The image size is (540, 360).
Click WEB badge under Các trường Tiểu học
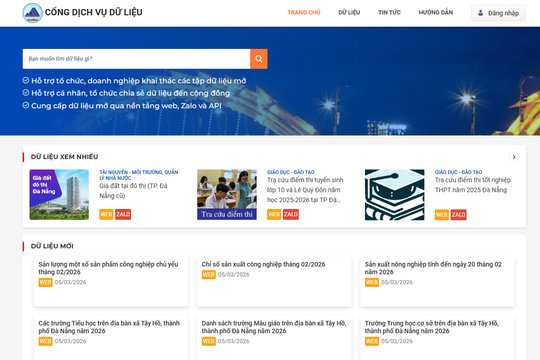(45, 341)
